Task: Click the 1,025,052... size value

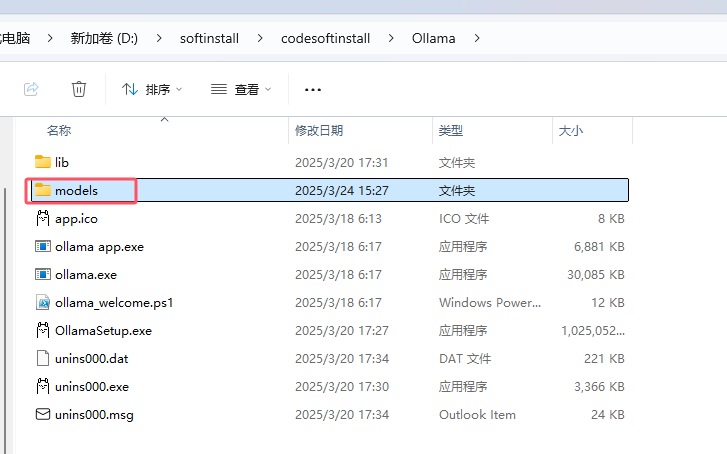Action: [593, 331]
